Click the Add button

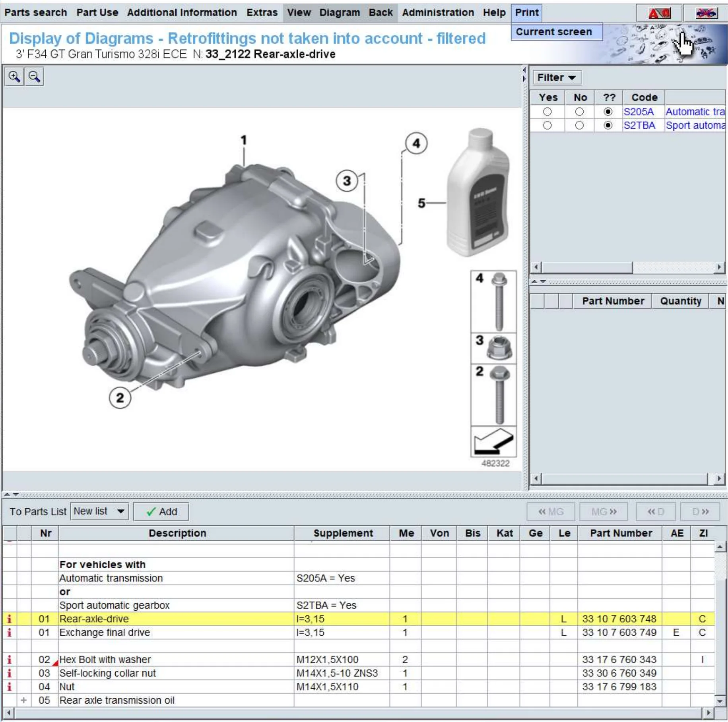[x=161, y=511]
